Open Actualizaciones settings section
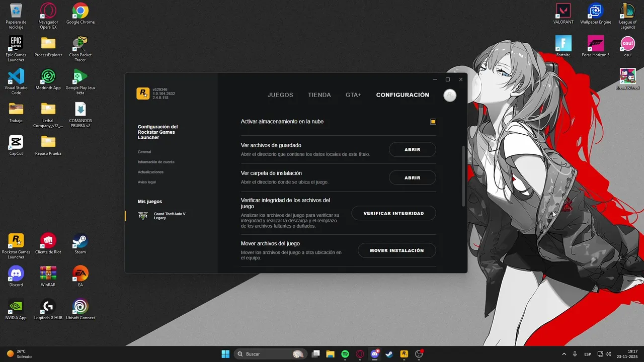Image resolution: width=644 pixels, height=362 pixels. pos(150,172)
